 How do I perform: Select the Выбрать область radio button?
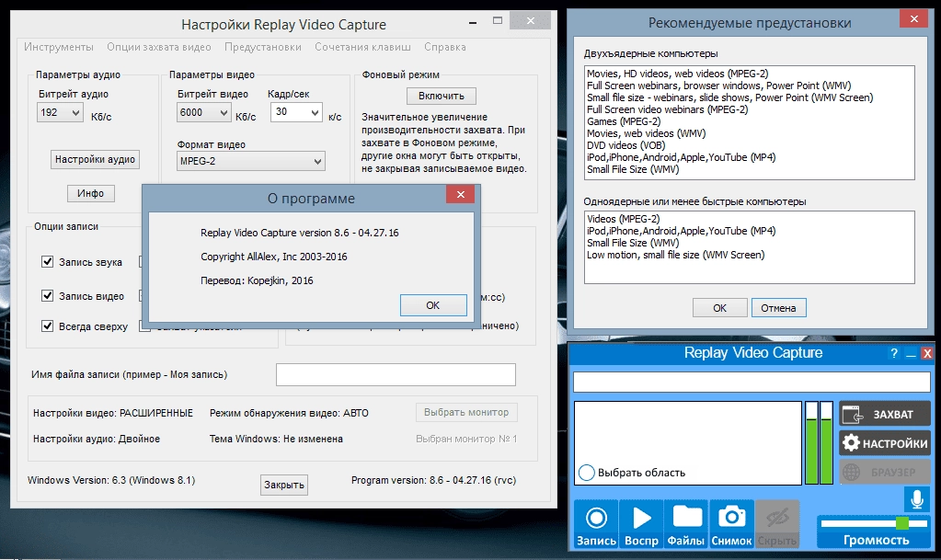pyautogui.click(x=586, y=473)
